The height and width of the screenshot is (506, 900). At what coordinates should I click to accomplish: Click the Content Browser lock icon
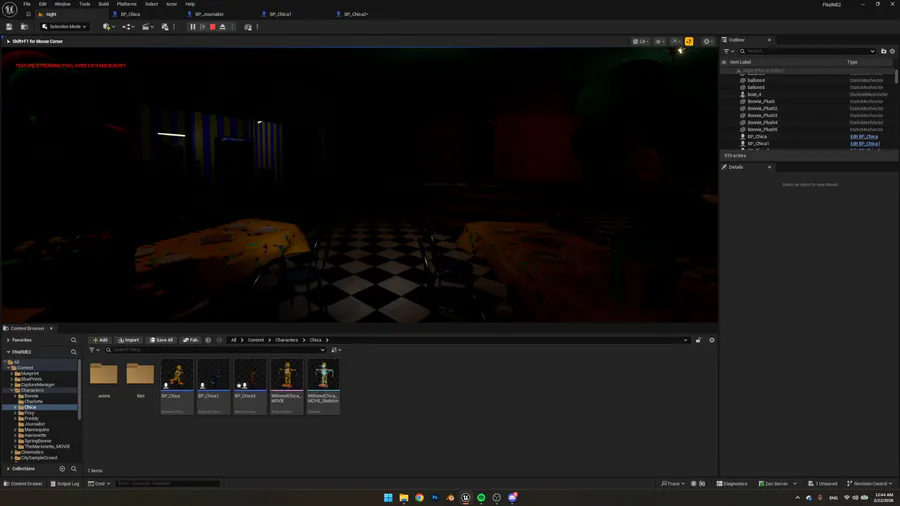(x=698, y=340)
